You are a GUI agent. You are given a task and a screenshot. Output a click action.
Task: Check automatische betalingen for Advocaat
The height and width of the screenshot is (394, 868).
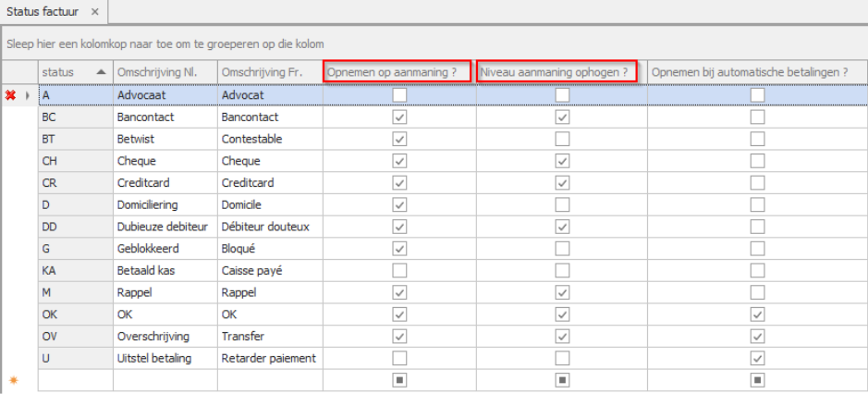click(757, 95)
